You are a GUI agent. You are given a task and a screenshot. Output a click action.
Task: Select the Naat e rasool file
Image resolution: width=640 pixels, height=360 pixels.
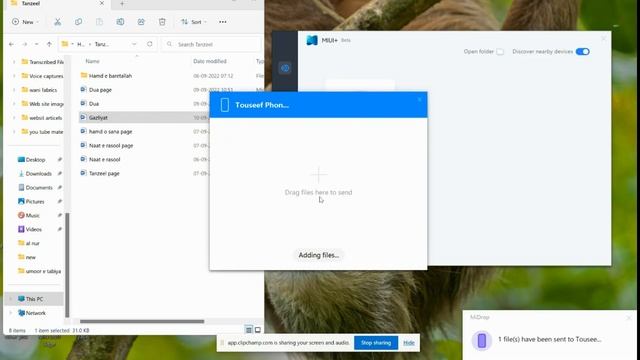point(104,159)
